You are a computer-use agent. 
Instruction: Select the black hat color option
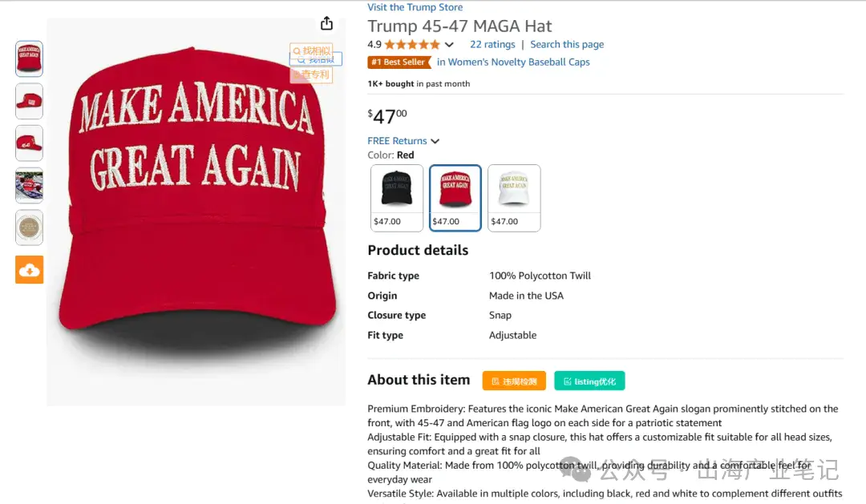[x=397, y=198]
